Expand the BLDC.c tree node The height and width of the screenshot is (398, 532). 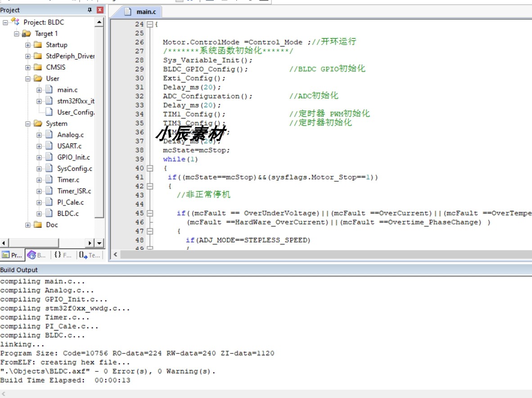(39, 214)
